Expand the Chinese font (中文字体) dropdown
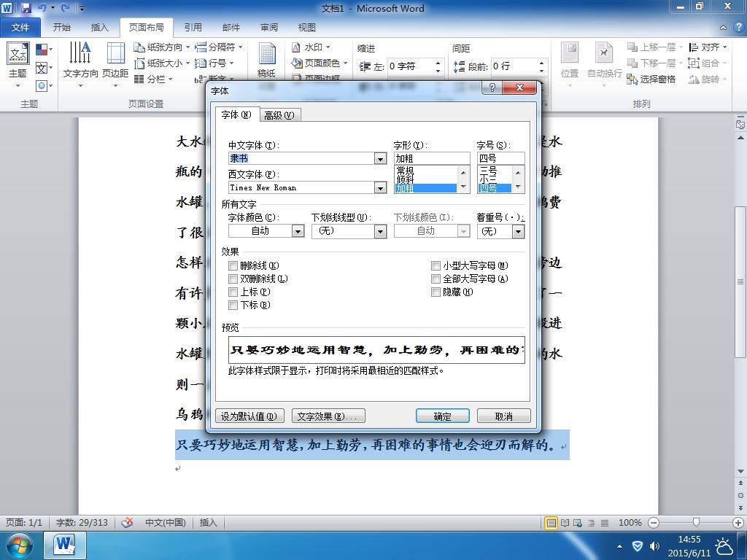 coord(380,158)
